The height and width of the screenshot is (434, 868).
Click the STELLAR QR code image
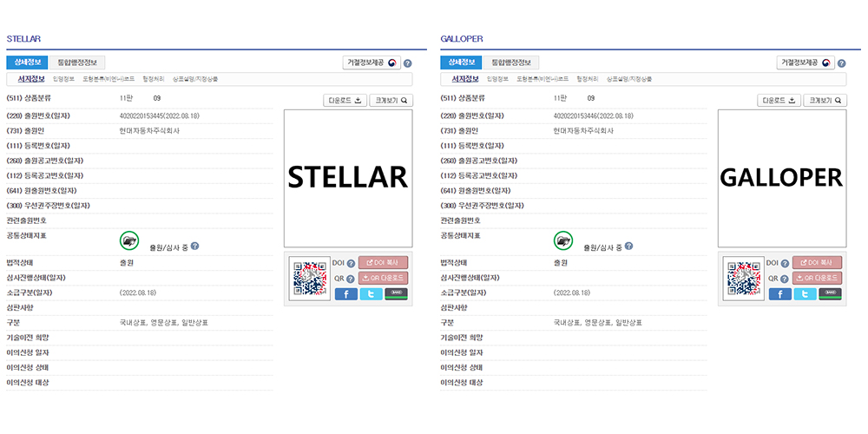click(310, 278)
